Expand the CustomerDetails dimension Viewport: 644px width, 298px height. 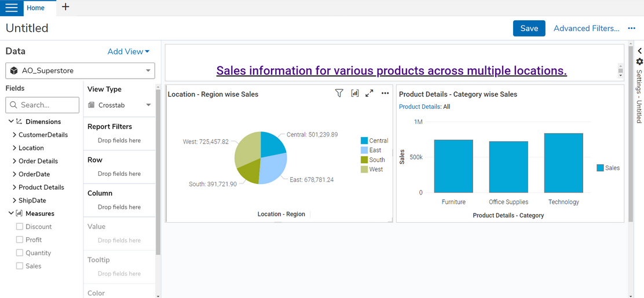14,135
